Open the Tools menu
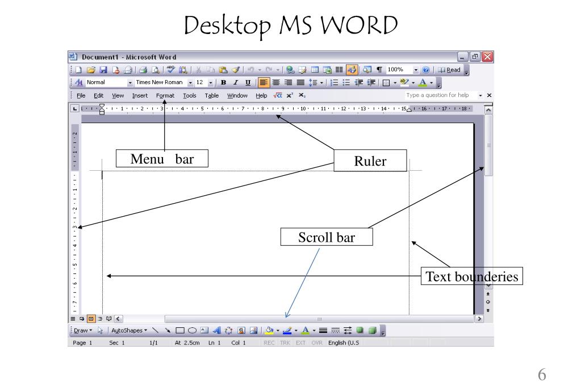 coord(189,95)
